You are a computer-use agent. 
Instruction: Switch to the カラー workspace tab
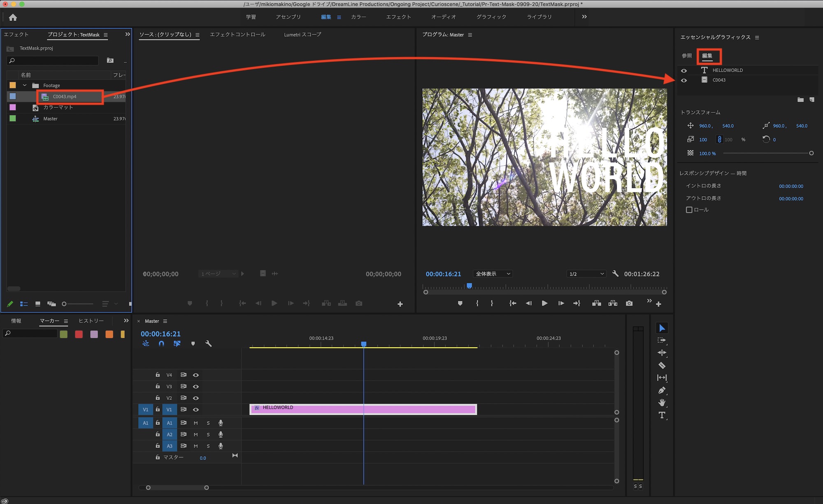click(358, 17)
